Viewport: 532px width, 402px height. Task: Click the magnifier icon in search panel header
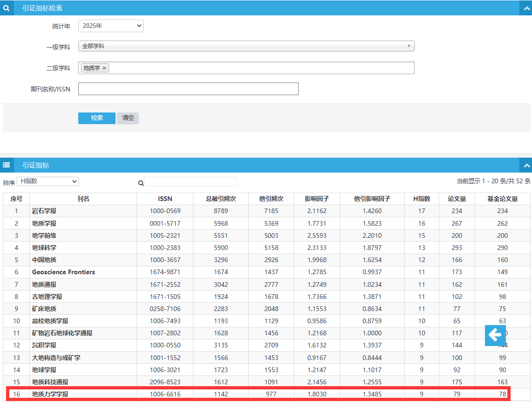(x=7, y=8)
